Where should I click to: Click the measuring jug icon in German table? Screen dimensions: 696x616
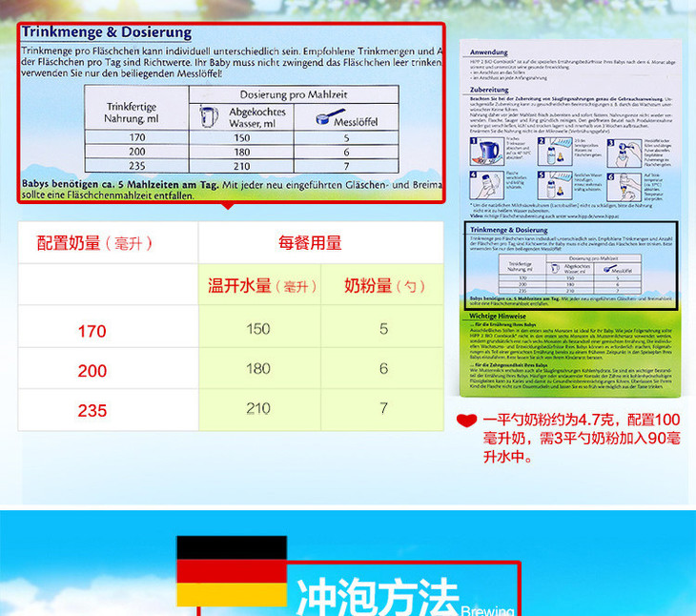coord(210,117)
